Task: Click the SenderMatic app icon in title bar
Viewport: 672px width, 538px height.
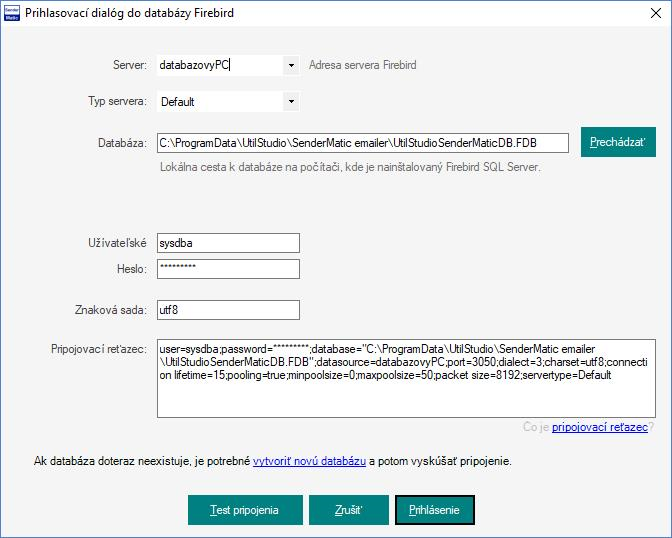Action: click(12, 13)
